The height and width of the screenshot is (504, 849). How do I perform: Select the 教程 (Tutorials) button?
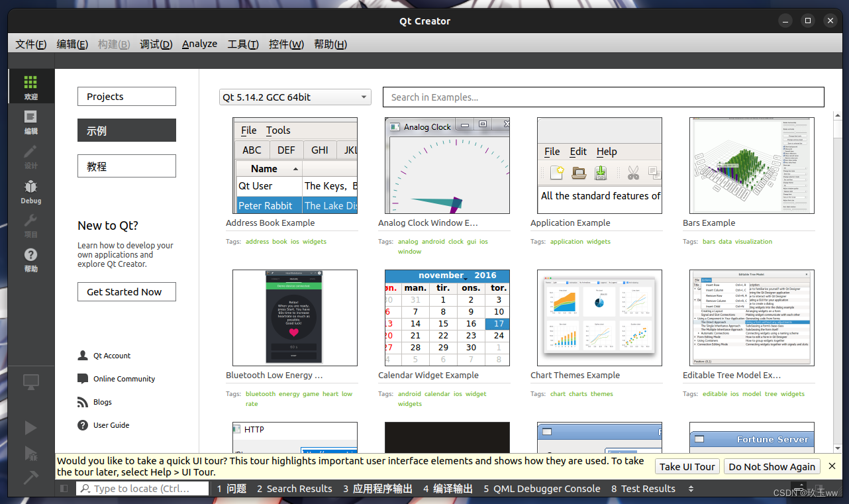click(126, 166)
